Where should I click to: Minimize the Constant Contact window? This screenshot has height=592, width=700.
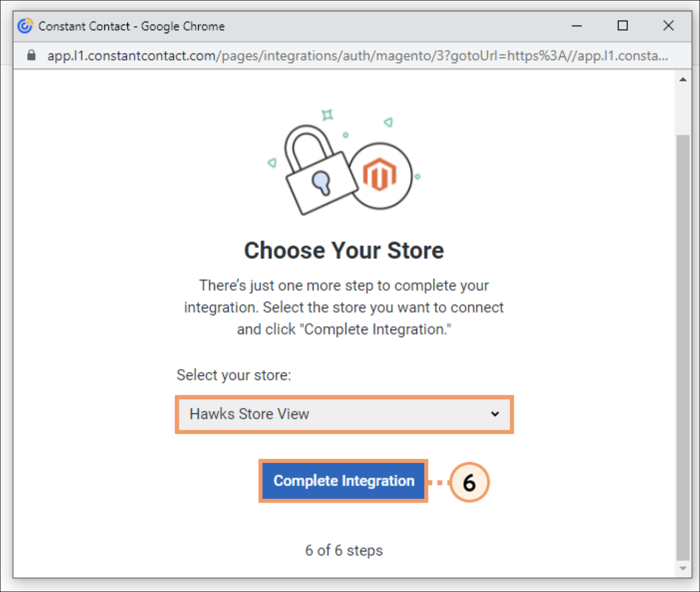tap(577, 26)
